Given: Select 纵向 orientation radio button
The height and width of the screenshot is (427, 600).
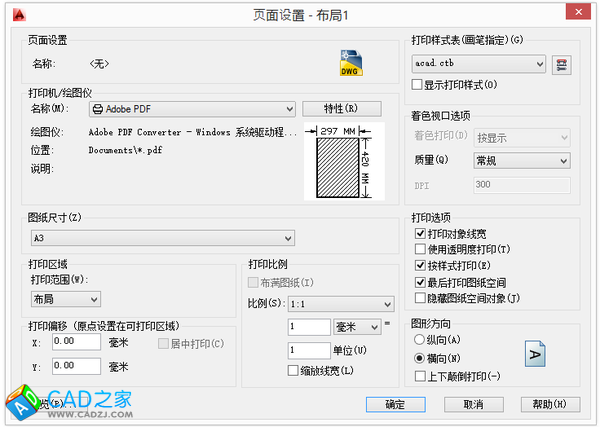Looking at the screenshot, I should pos(419,340).
